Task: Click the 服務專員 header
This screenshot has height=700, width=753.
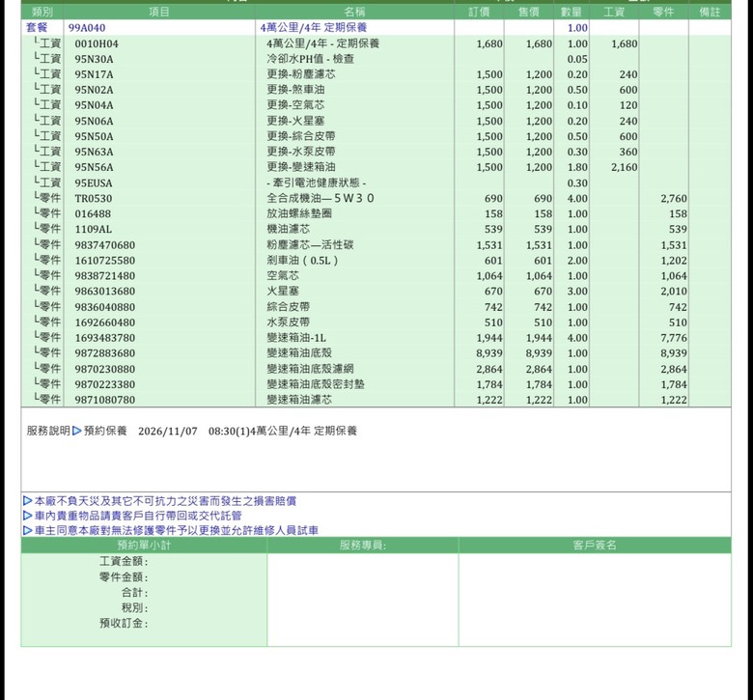Action: point(363,546)
